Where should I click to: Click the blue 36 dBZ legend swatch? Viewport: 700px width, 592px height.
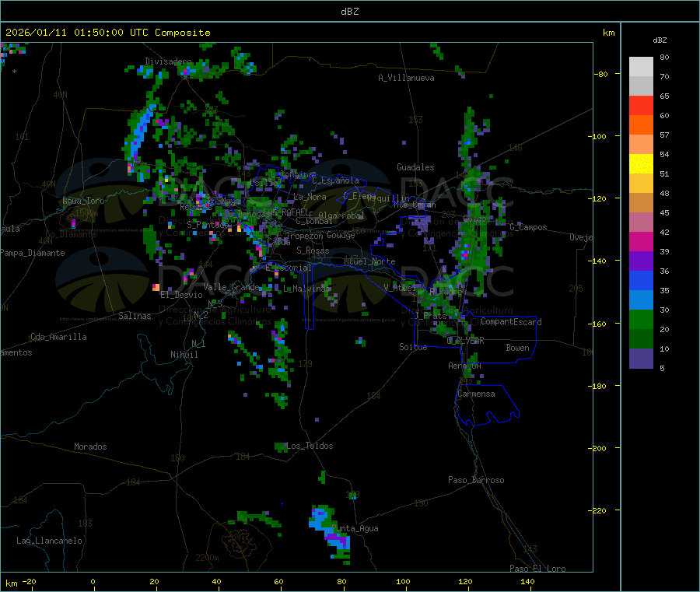641,280
